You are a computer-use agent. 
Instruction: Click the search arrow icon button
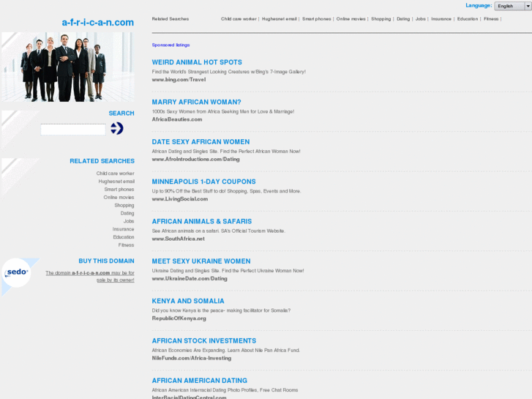click(x=117, y=128)
